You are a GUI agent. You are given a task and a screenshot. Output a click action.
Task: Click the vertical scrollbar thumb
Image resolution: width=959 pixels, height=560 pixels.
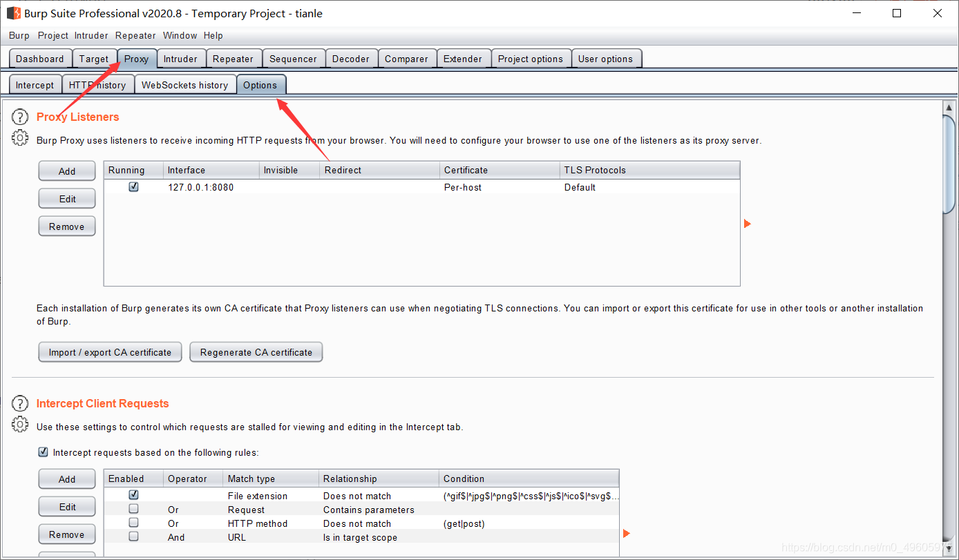(x=949, y=166)
